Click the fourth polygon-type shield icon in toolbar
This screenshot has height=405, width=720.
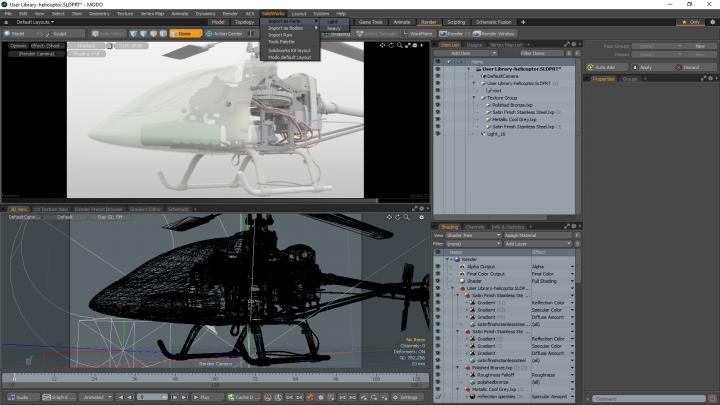(163, 34)
